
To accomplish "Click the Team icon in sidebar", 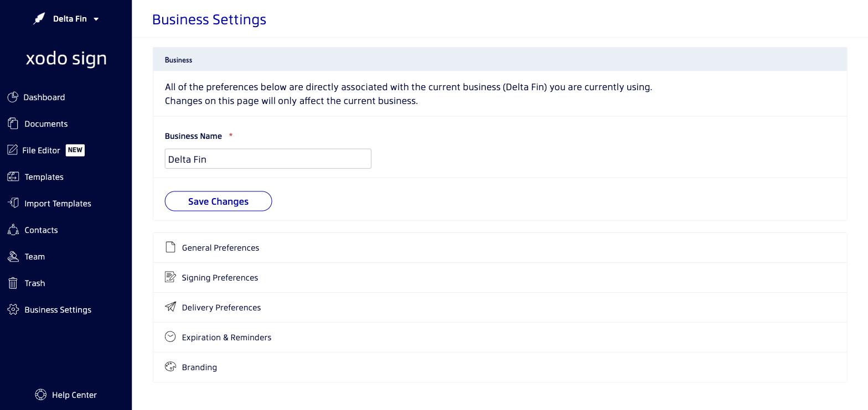I will click(13, 256).
